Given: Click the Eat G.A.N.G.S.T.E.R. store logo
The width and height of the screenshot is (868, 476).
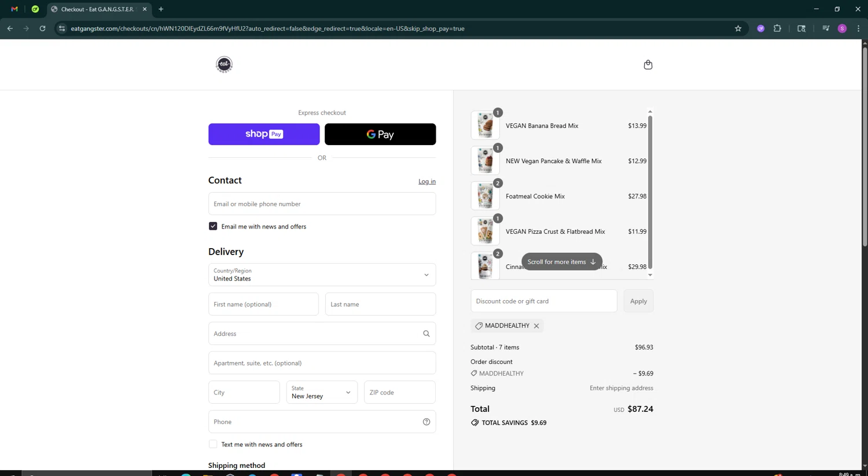Looking at the screenshot, I should coord(224,64).
